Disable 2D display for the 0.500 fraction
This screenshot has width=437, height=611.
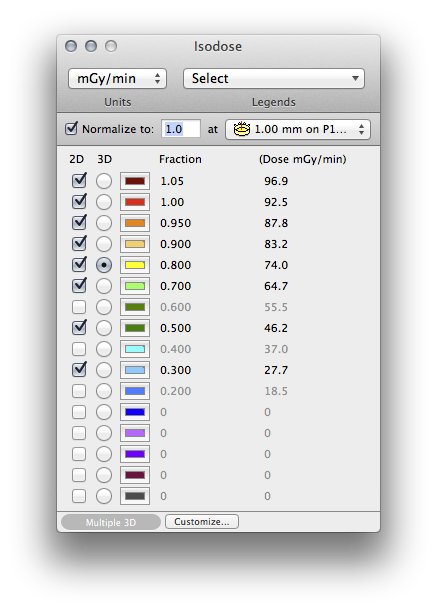tap(79, 328)
